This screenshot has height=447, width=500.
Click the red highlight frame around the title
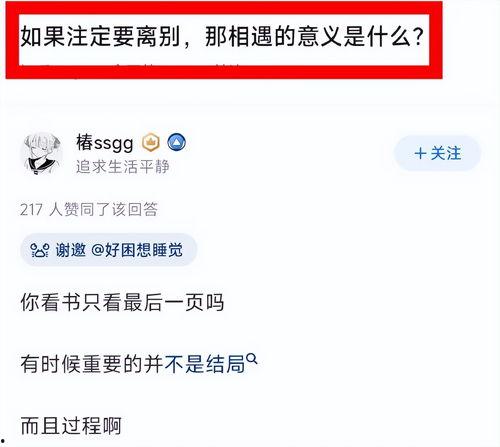tap(224, 40)
